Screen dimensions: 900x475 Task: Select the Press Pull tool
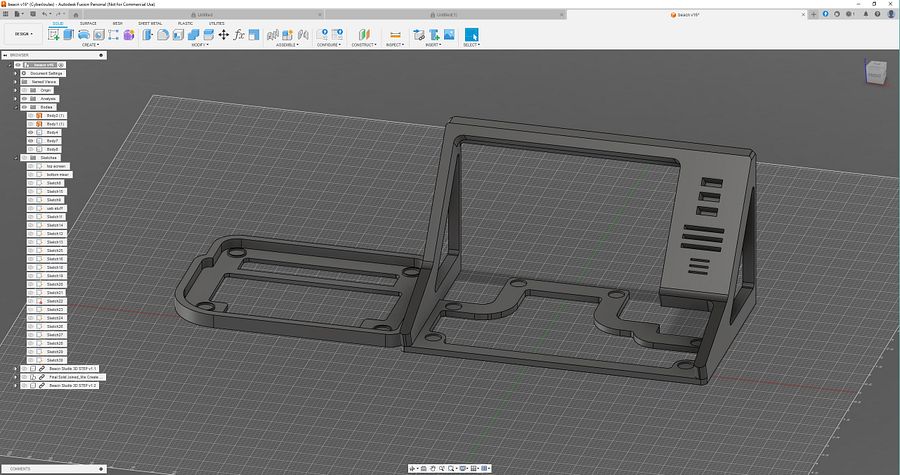tap(148, 35)
